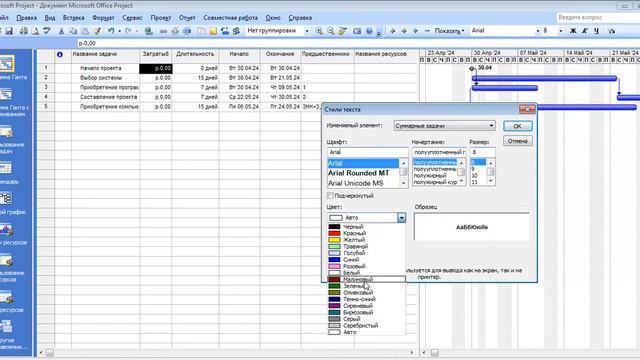Open Task Notes with the yellow note icon
This screenshot has height=360, width=640.
point(213,31)
